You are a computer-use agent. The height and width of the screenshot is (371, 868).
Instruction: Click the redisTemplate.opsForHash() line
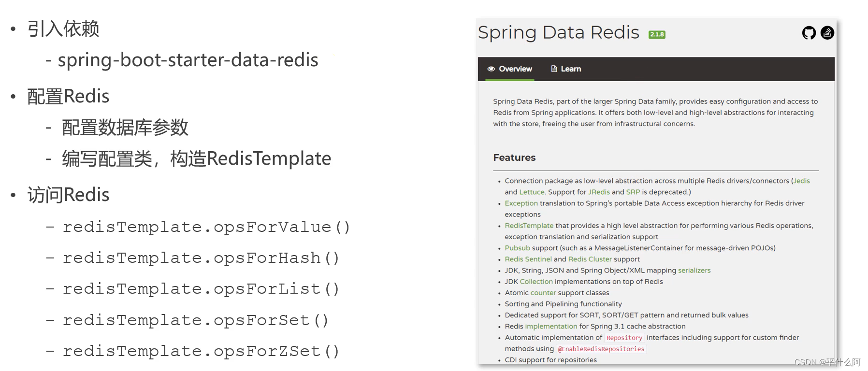click(x=201, y=257)
